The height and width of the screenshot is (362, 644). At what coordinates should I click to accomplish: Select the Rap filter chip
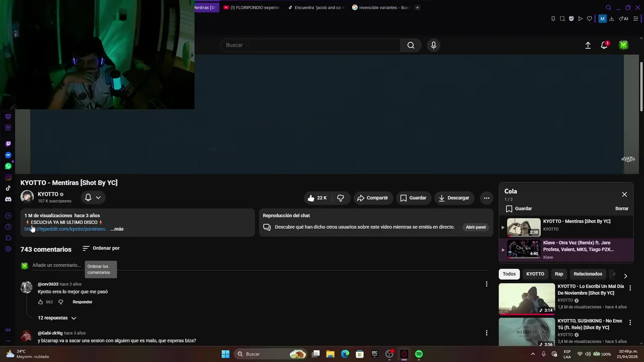point(559,274)
